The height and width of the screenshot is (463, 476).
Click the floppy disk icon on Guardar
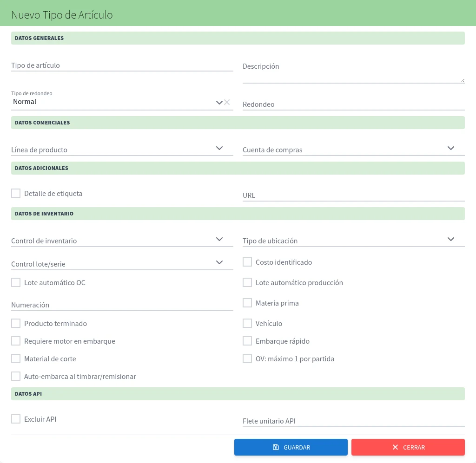click(276, 447)
